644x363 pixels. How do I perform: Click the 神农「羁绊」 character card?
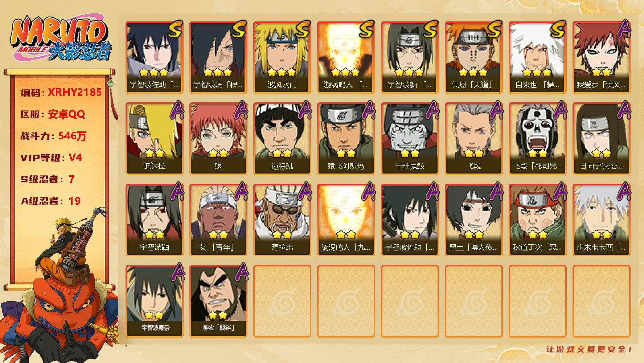pos(218,301)
